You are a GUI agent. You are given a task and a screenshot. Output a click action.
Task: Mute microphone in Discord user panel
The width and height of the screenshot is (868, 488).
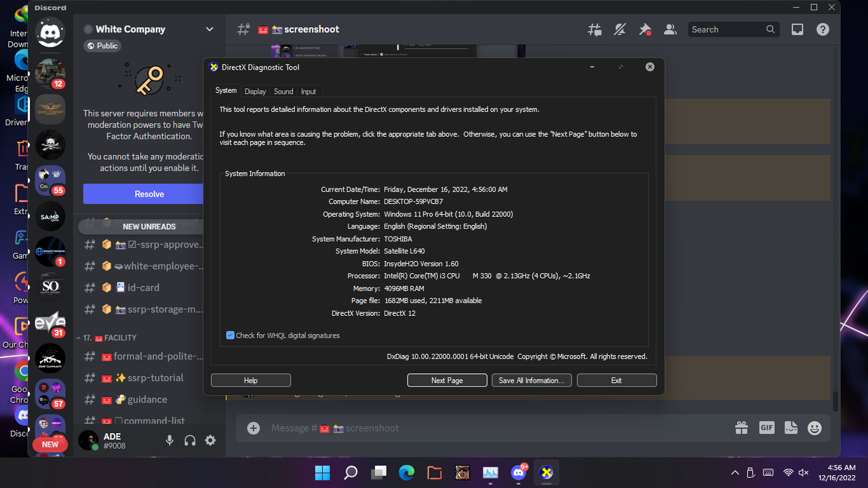[x=170, y=441]
